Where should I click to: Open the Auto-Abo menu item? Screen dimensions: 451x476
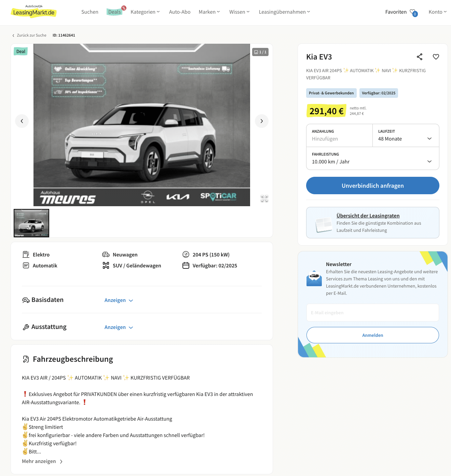click(x=180, y=12)
